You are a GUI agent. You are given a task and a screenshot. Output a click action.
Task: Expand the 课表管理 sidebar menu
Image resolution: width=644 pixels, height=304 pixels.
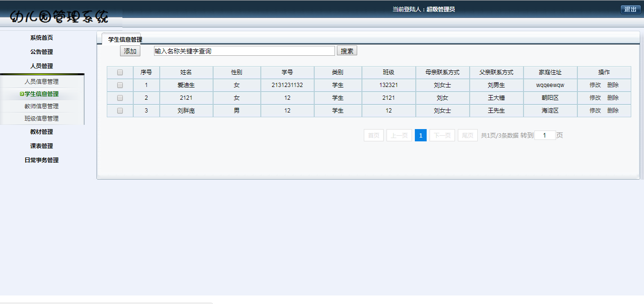42,146
